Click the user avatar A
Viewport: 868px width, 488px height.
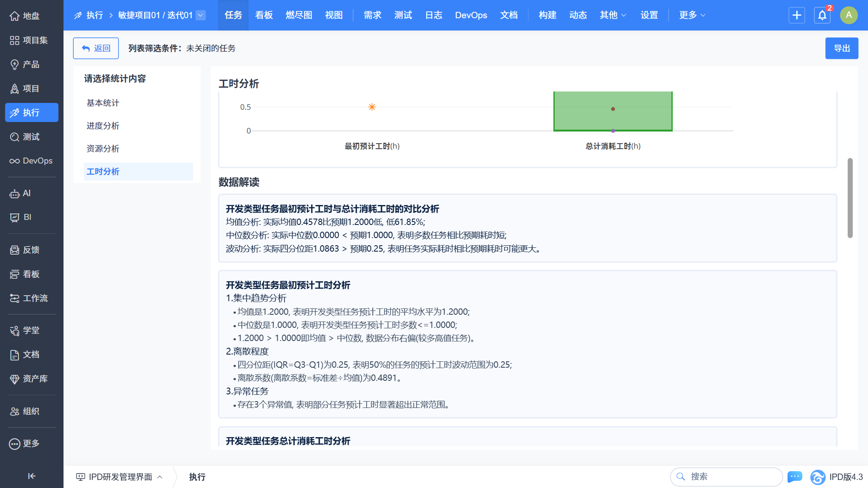point(849,15)
